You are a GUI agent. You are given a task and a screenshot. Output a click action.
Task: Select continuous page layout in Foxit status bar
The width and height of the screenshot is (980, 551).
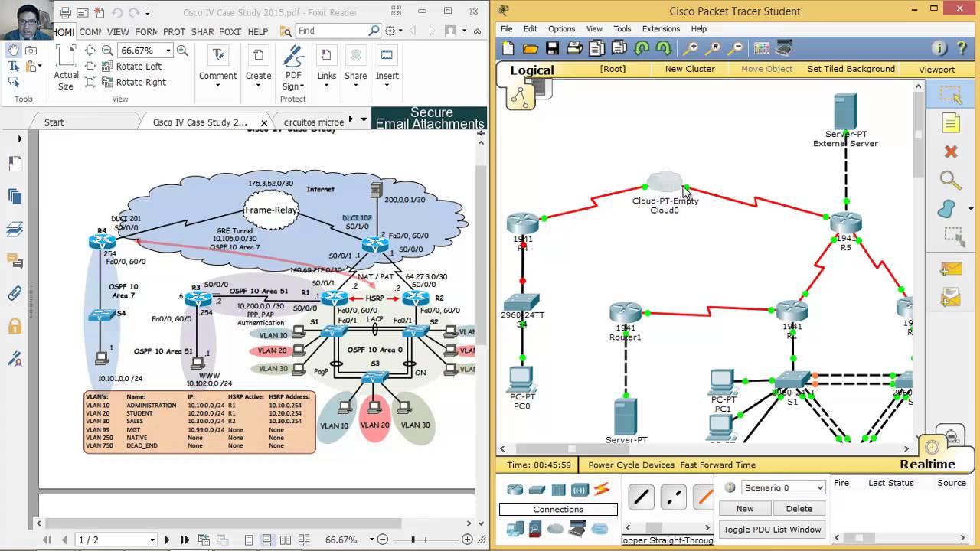[x=266, y=540]
